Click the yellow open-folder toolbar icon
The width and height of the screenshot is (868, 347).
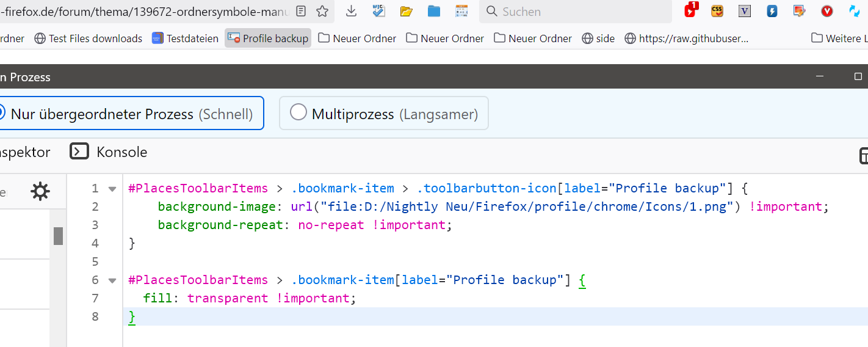(407, 11)
